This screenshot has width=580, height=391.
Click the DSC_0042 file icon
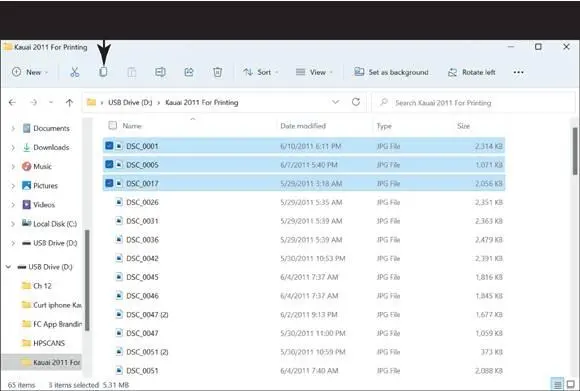pyautogui.click(x=119, y=258)
